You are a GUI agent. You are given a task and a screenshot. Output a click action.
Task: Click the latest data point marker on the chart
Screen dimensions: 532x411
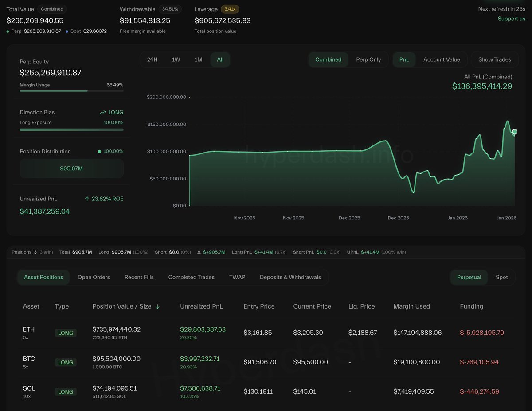pyautogui.click(x=514, y=132)
